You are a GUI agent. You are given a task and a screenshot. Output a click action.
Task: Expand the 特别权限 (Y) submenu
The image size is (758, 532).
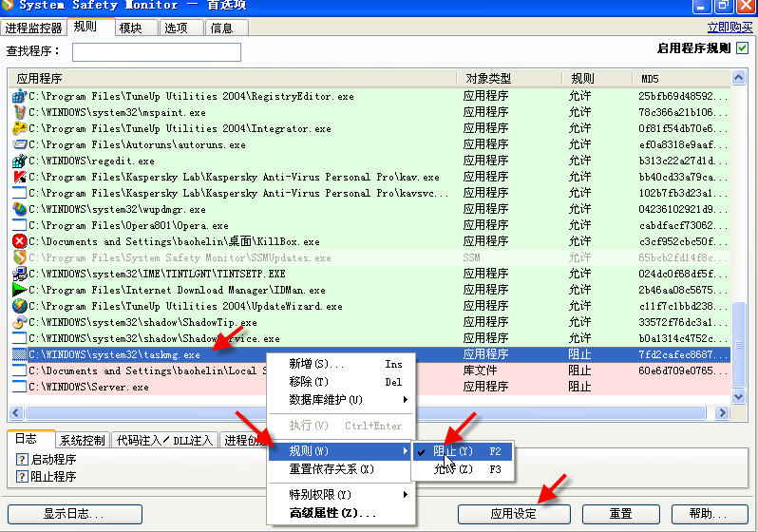[x=341, y=495]
